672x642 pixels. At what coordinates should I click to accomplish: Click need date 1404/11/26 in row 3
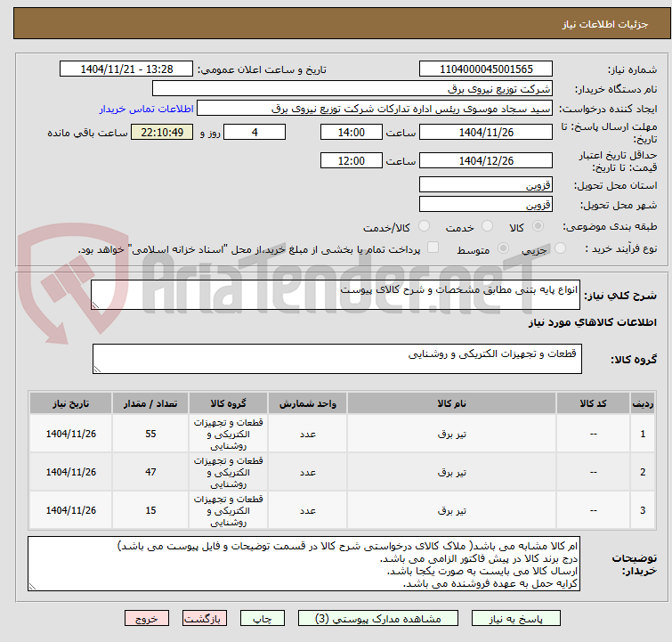click(x=71, y=510)
